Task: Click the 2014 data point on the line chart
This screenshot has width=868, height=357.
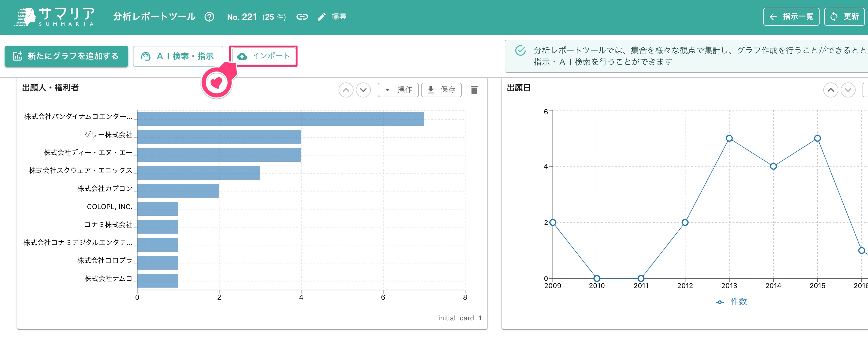Action: pos(773,166)
